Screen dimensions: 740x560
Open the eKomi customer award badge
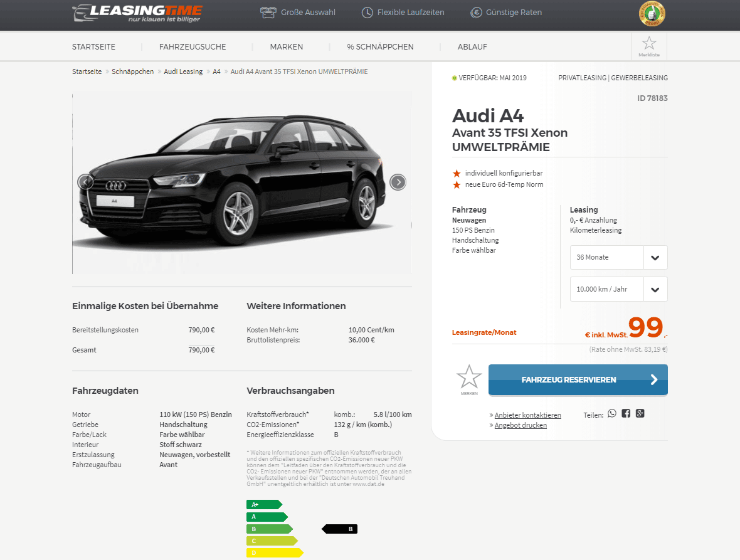[652, 14]
